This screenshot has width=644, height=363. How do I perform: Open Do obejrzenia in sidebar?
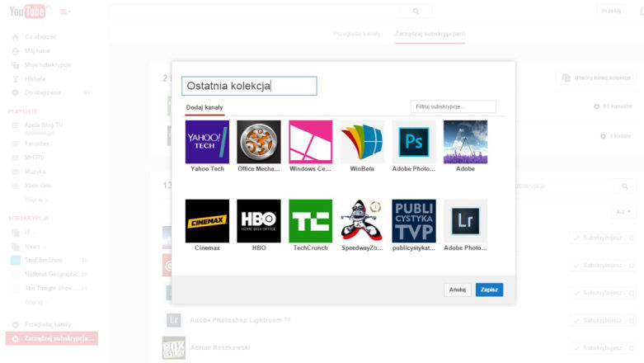[x=43, y=92]
